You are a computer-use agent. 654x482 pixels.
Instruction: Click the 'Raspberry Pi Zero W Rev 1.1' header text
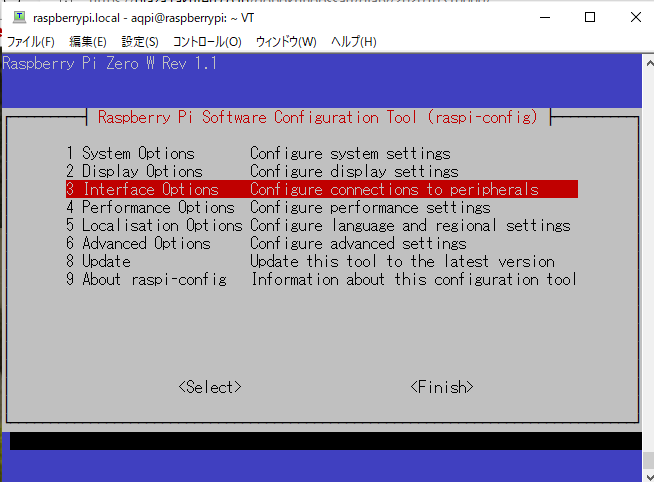pyautogui.click(x=110, y=63)
